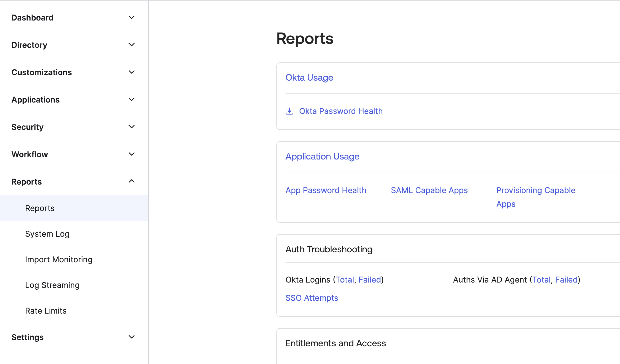The height and width of the screenshot is (364, 620).
Task: Select Import Monitoring sidebar item
Action: point(58,259)
